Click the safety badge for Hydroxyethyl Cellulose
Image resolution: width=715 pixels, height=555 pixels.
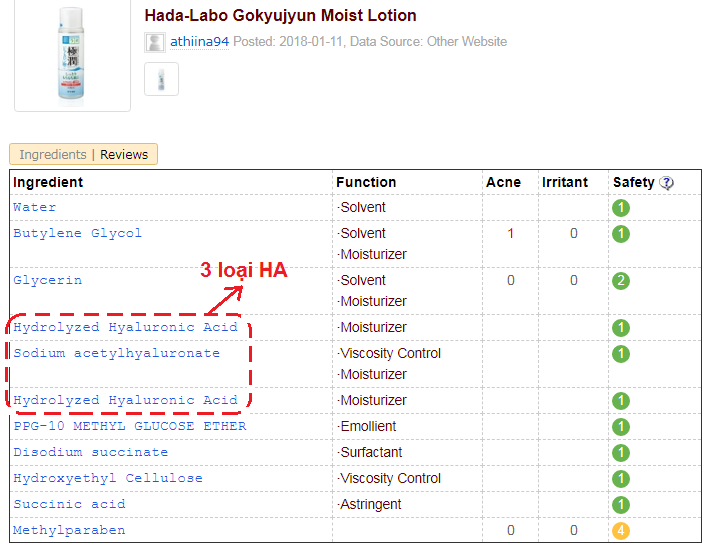(621, 479)
